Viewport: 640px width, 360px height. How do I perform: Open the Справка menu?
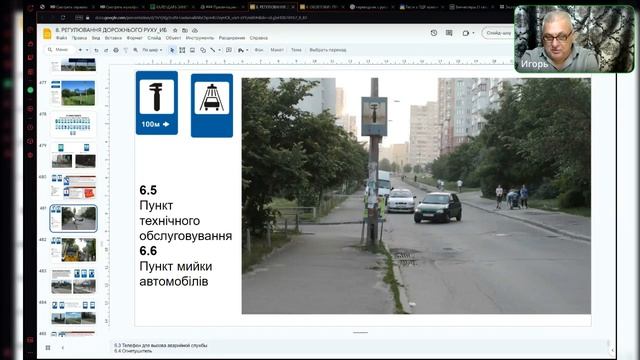coord(258,38)
